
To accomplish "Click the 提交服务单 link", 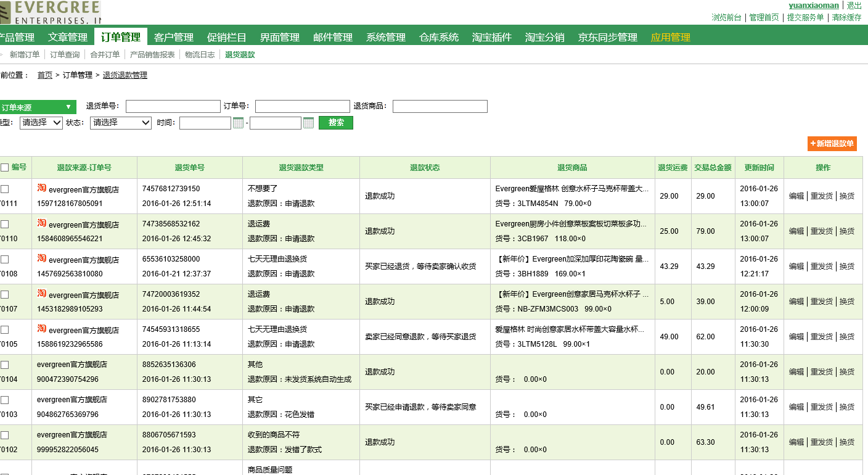I will tap(805, 17).
